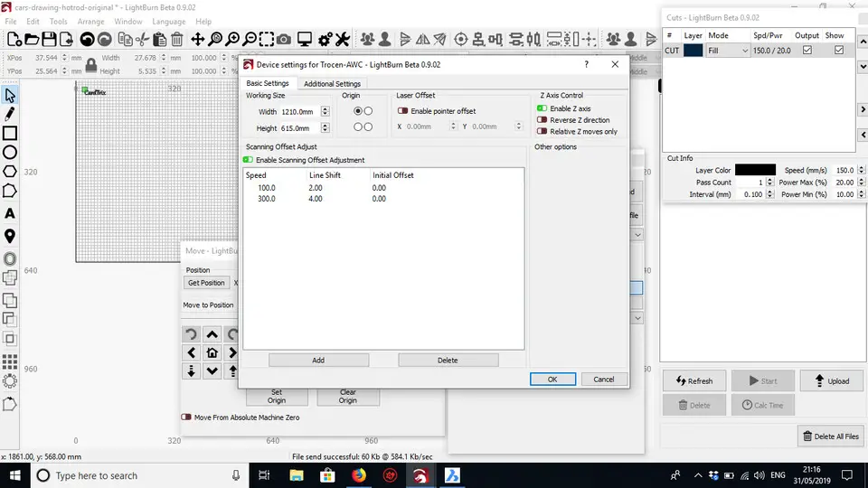
Task: Toggle Reverse Z direction switch
Action: [542, 120]
